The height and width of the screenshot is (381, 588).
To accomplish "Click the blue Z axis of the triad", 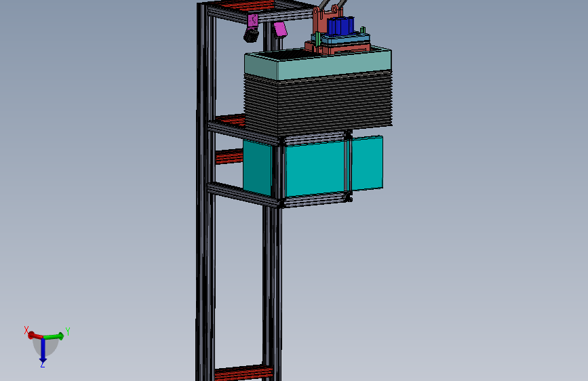I will [x=43, y=349].
